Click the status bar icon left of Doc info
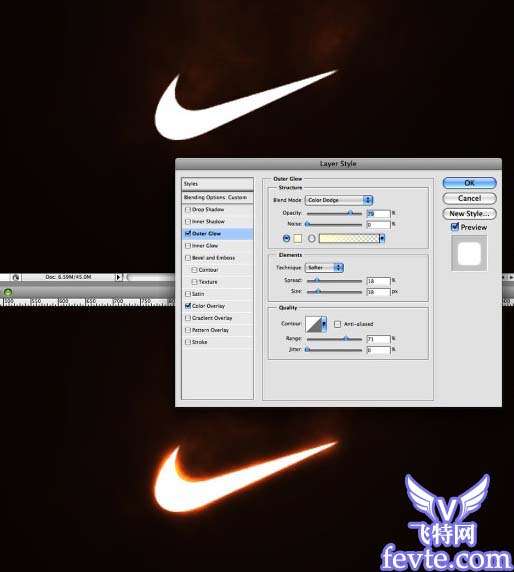 click(16, 278)
